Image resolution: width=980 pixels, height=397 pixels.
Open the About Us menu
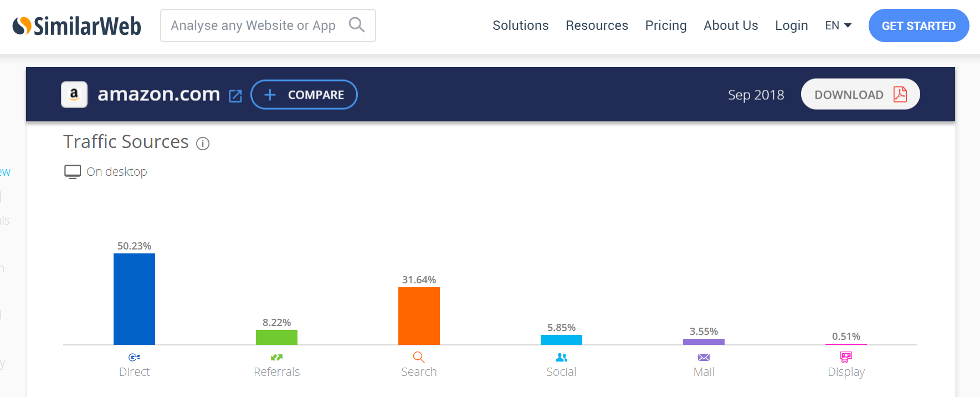pyautogui.click(x=731, y=26)
